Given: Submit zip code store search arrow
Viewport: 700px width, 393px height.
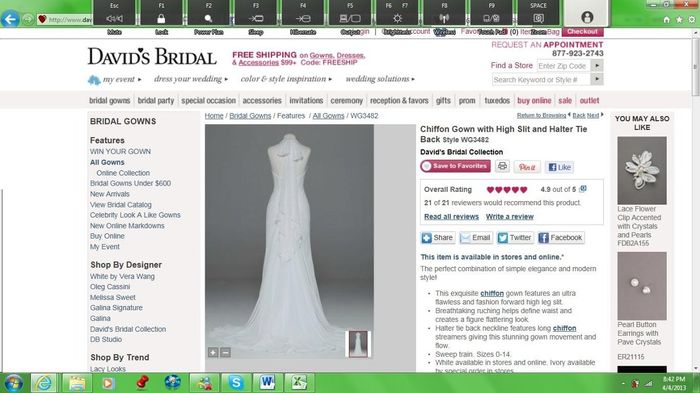Looking at the screenshot, I should pos(597,66).
